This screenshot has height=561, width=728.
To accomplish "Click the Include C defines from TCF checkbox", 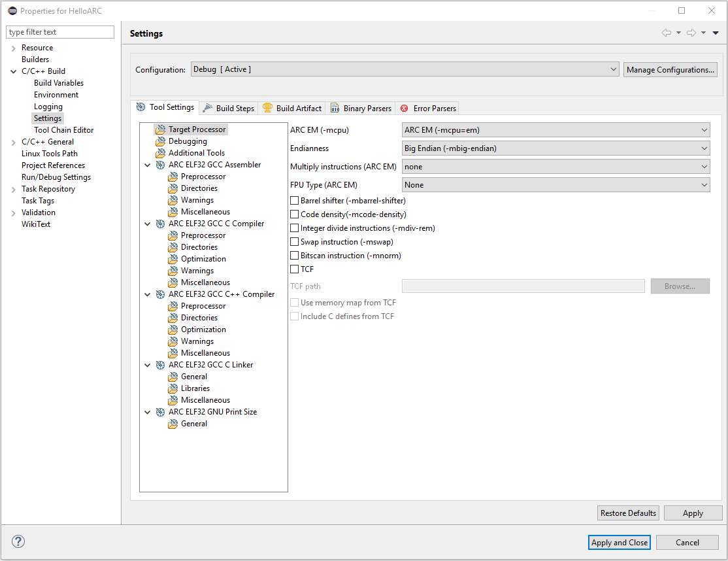I will pyautogui.click(x=294, y=316).
